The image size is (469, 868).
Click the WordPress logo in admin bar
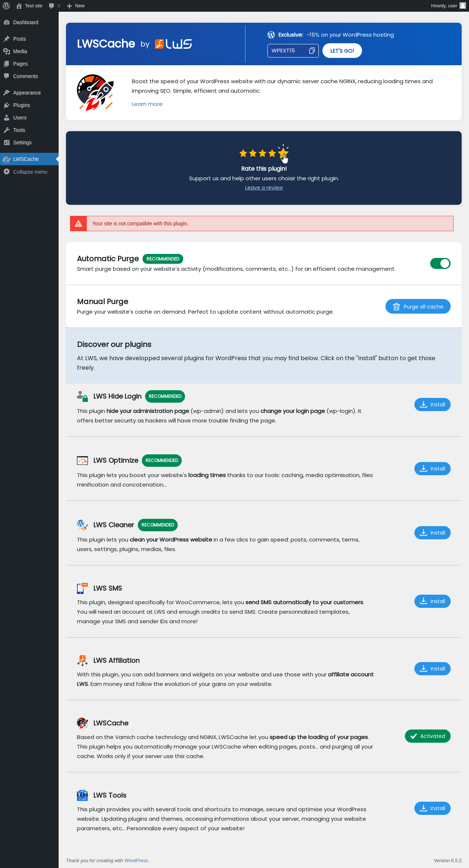6,6
